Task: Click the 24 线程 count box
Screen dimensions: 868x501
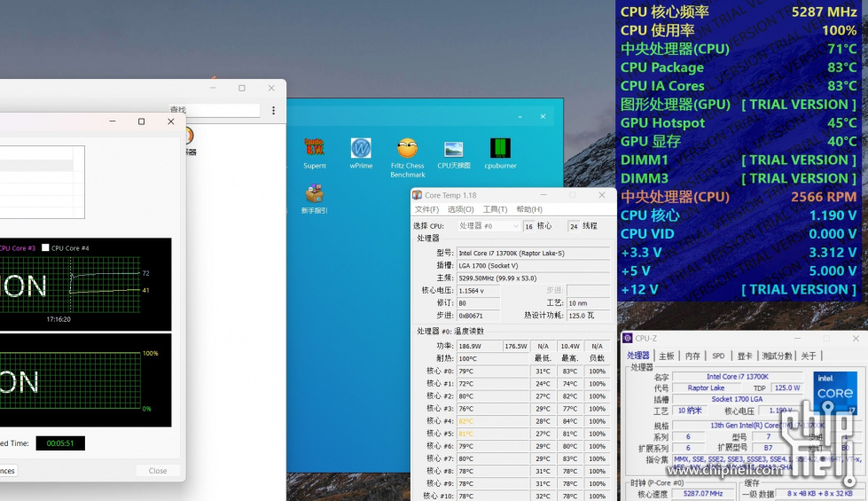Action: pos(574,226)
